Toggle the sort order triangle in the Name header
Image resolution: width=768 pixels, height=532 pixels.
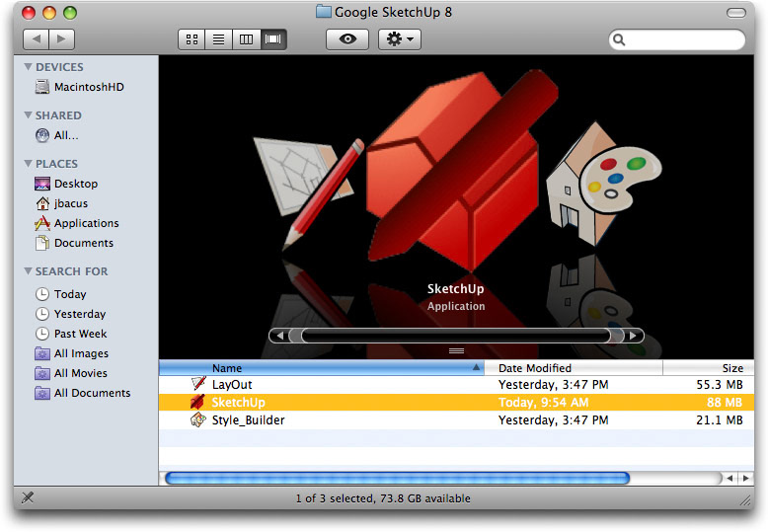[476, 367]
